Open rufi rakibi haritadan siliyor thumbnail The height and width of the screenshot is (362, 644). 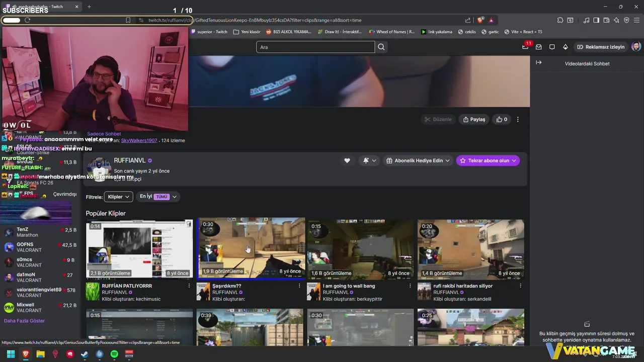[470, 248]
